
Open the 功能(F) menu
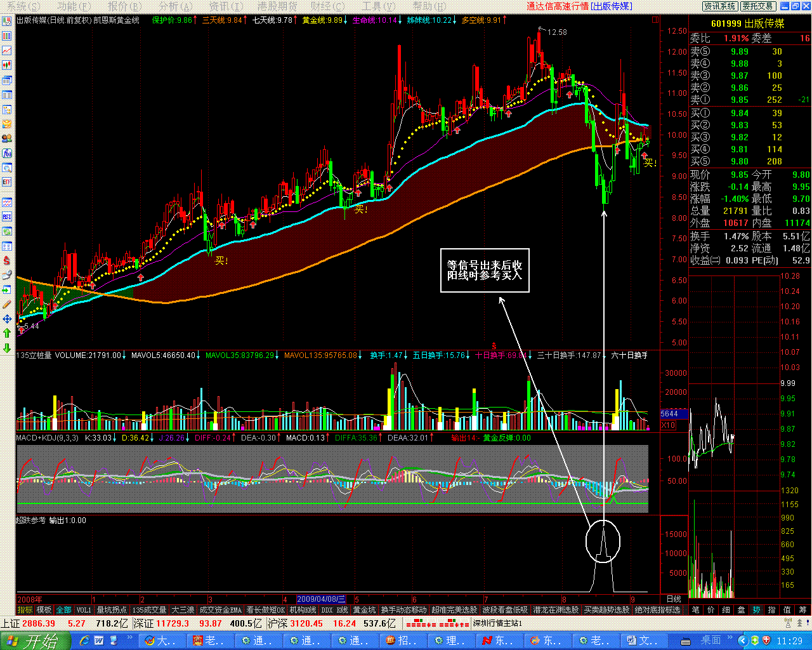pyautogui.click(x=75, y=6)
